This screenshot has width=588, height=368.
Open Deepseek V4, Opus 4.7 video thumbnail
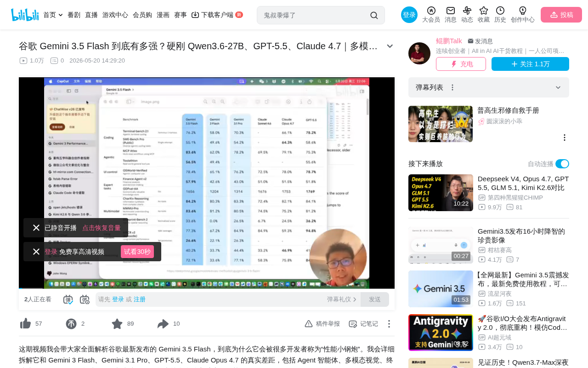click(441, 193)
